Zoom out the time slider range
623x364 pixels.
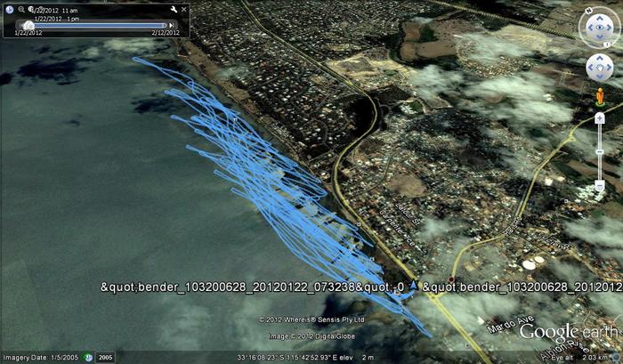(20, 10)
